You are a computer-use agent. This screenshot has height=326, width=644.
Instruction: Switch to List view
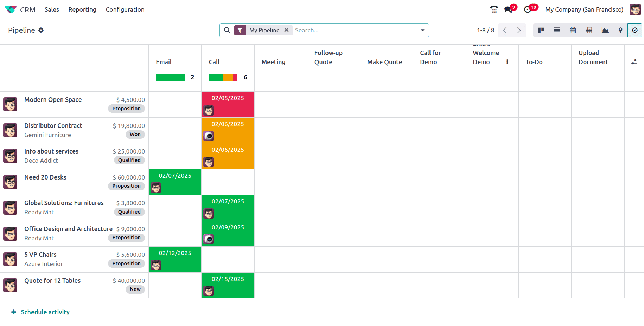(557, 30)
